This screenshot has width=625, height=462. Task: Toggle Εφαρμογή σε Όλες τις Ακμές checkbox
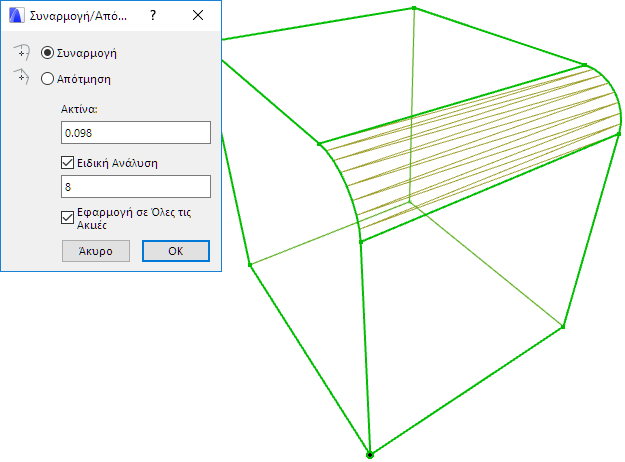click(67, 218)
